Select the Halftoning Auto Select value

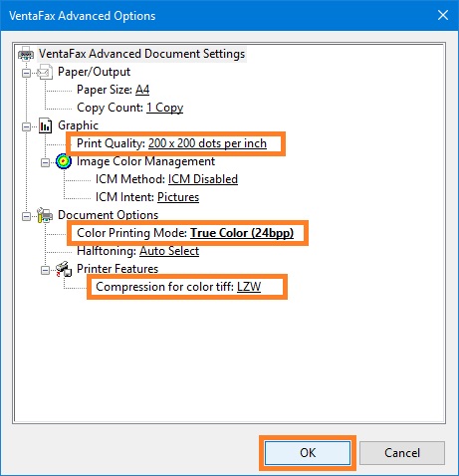[169, 251]
